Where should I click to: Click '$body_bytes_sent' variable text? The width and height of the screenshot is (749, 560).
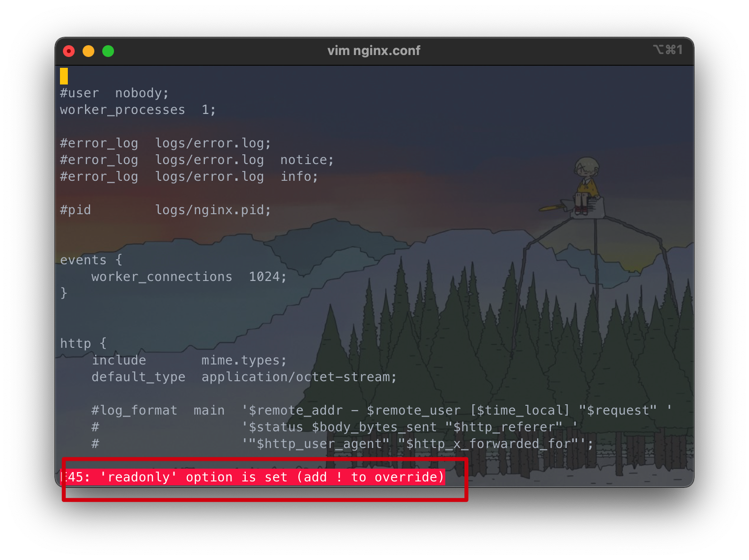[x=374, y=427]
